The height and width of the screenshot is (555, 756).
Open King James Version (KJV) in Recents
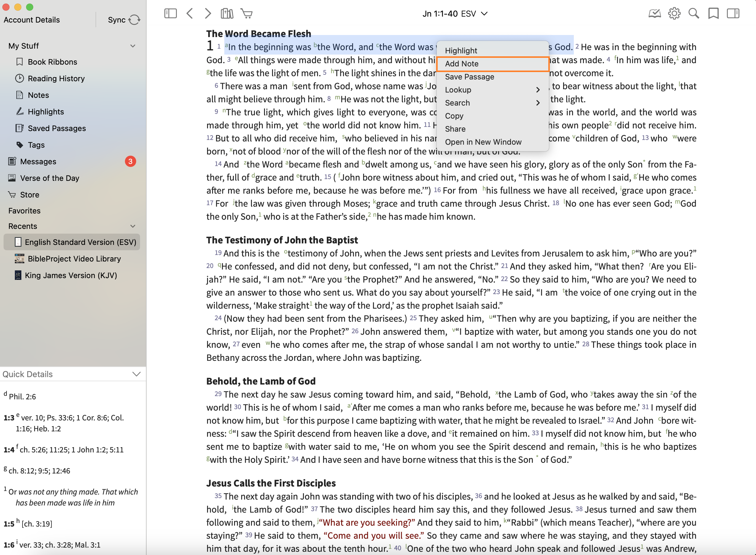(71, 275)
